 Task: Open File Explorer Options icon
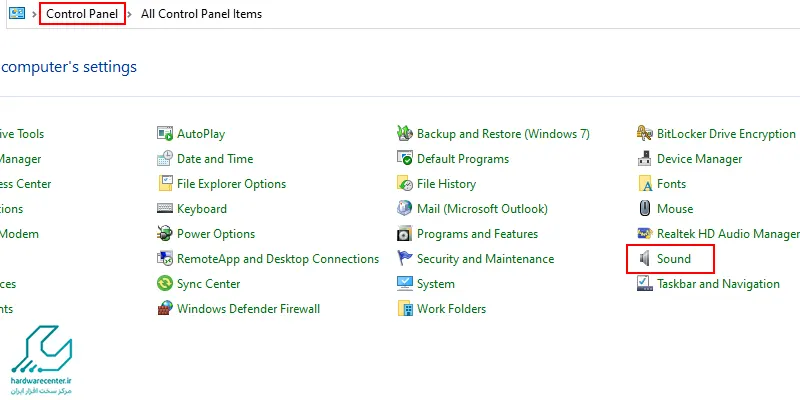tap(165, 184)
